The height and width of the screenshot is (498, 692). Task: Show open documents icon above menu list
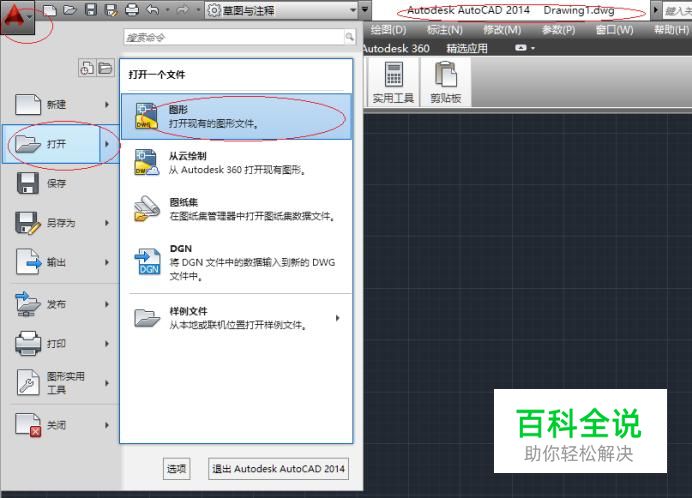pyautogui.click(x=105, y=68)
